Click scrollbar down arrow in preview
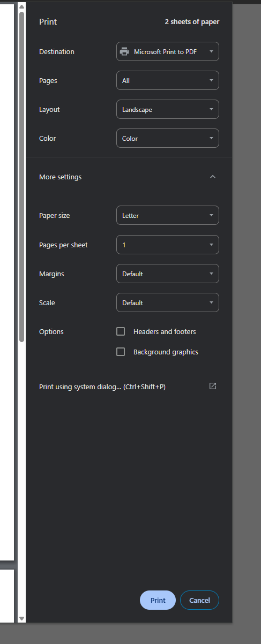 [x=21, y=618]
